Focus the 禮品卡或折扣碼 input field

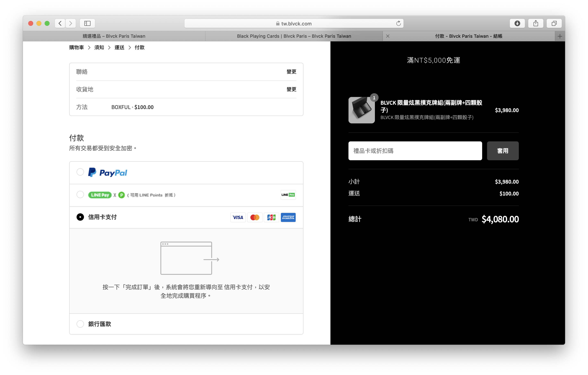(415, 151)
